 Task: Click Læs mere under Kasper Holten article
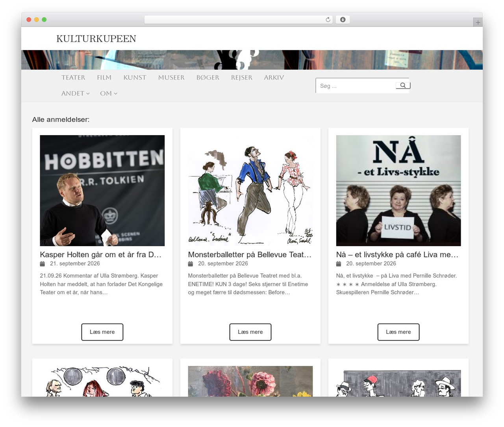point(102,332)
